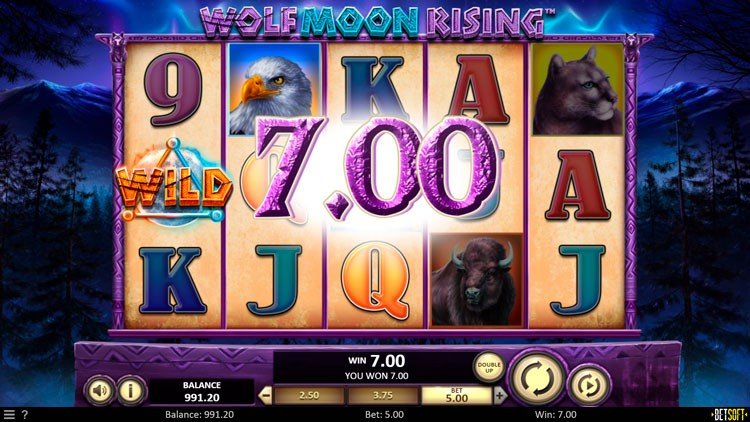The width and height of the screenshot is (750, 422).
Task: Open the hamburger menu at bottom left
Action: click(9, 415)
